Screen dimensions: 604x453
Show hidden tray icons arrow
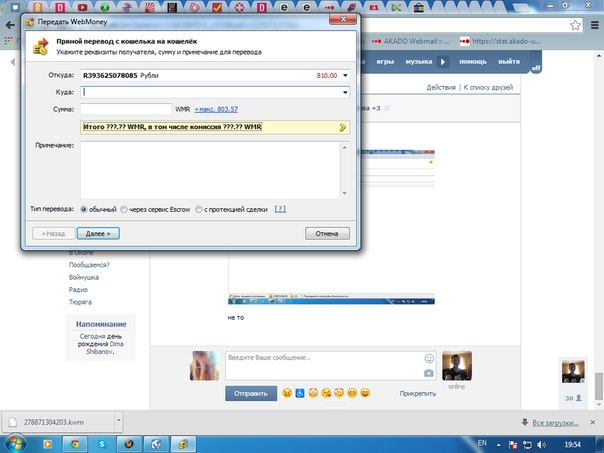click(498, 445)
